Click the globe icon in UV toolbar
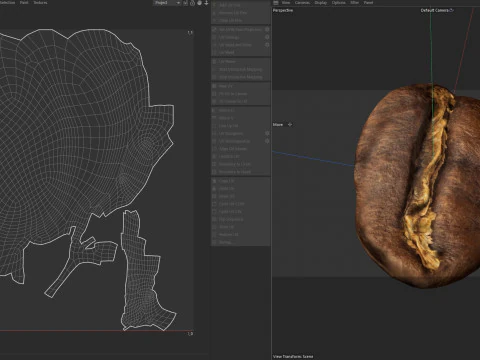 (x=199, y=3)
